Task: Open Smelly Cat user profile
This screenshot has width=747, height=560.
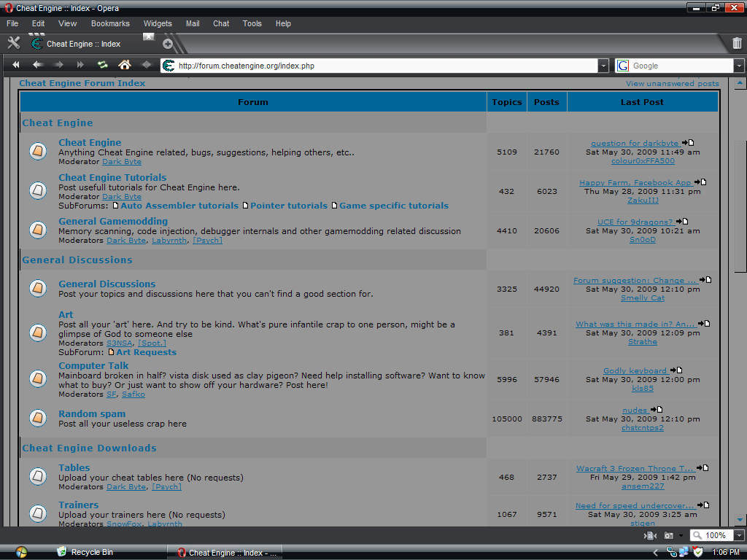Action: 642,298
